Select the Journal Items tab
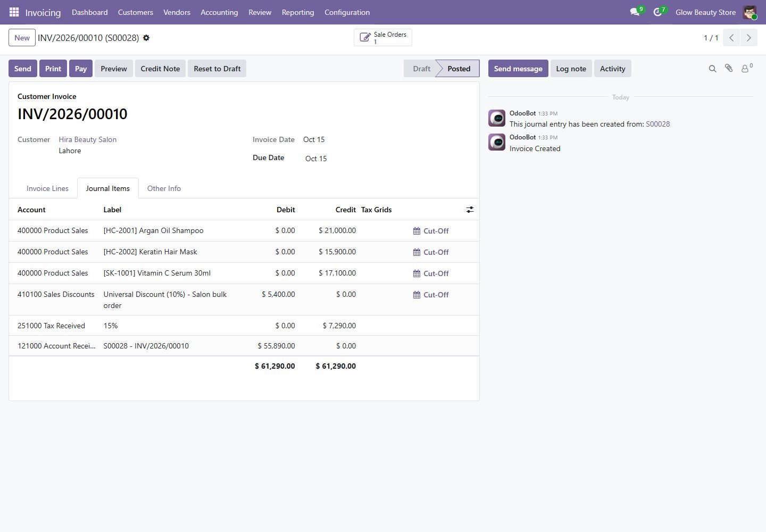Image resolution: width=766 pixels, height=532 pixels. point(108,188)
